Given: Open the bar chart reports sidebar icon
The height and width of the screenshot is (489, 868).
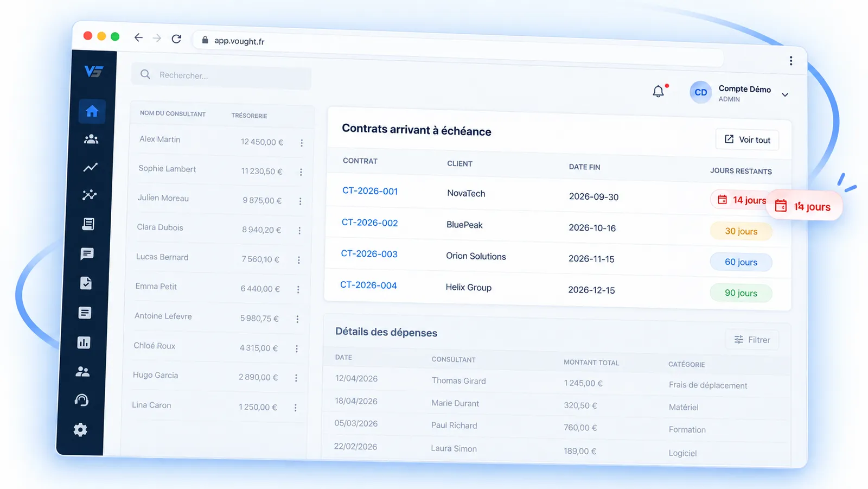Looking at the screenshot, I should [84, 342].
